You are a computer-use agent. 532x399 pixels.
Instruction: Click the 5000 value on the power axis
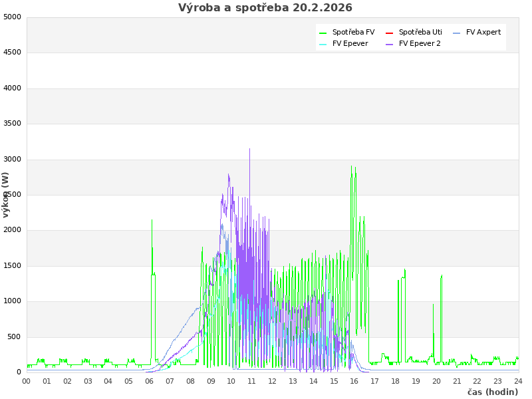click(x=12, y=17)
